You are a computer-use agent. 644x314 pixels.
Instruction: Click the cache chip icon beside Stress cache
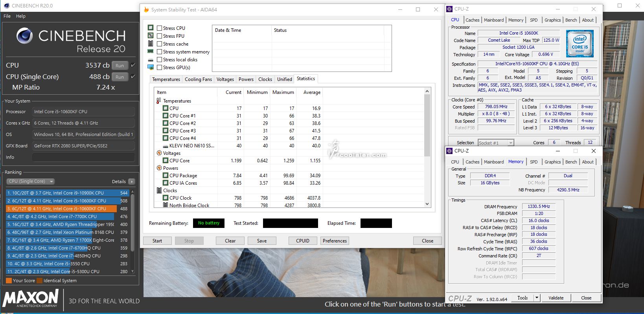pos(150,44)
